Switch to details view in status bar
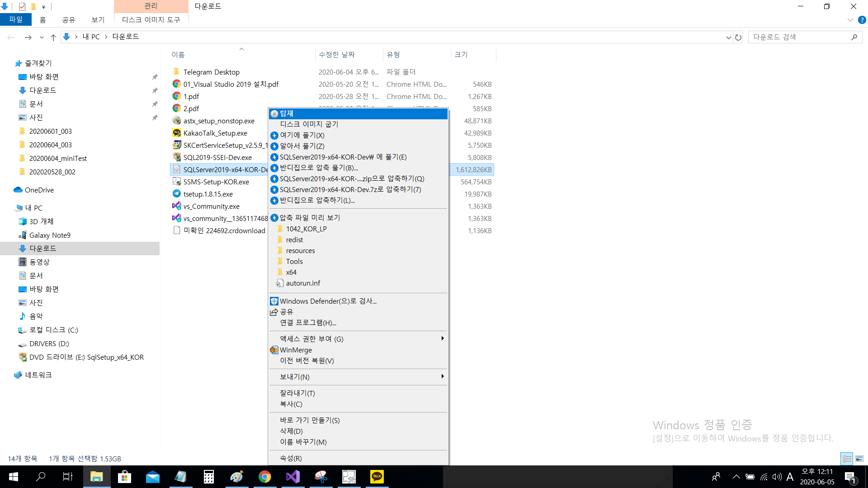Image resolution: width=868 pixels, height=488 pixels. pyautogui.click(x=847, y=459)
